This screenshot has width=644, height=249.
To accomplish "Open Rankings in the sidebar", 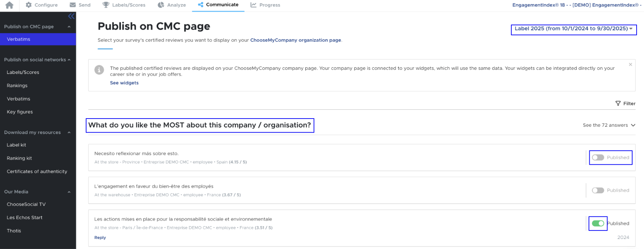I will click(x=17, y=86).
